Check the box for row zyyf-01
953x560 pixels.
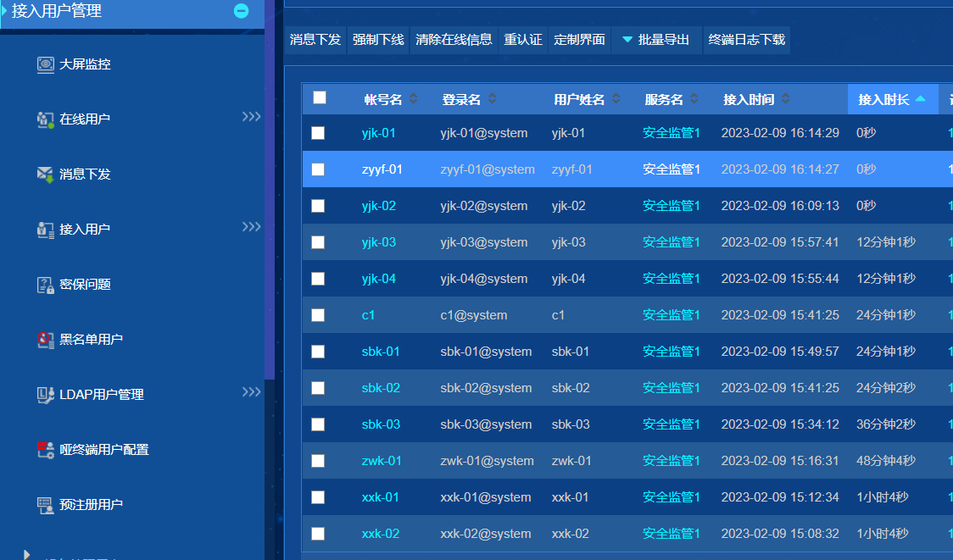coord(318,169)
